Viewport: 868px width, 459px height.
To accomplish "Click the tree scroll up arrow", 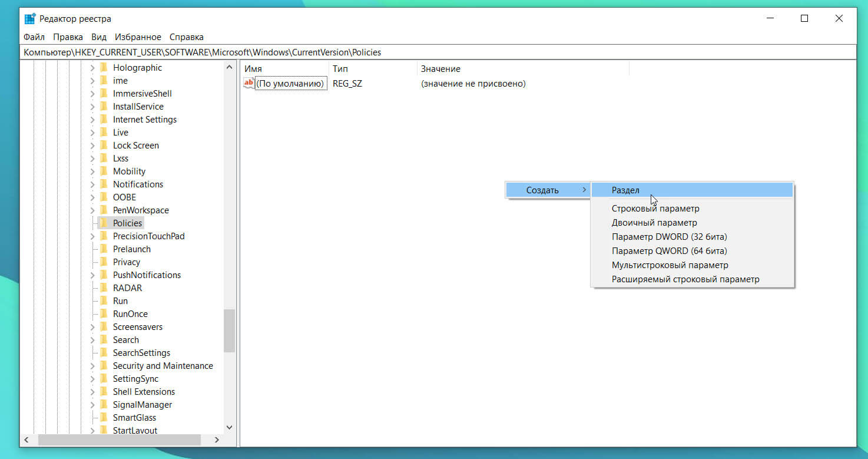I will 230,67.
